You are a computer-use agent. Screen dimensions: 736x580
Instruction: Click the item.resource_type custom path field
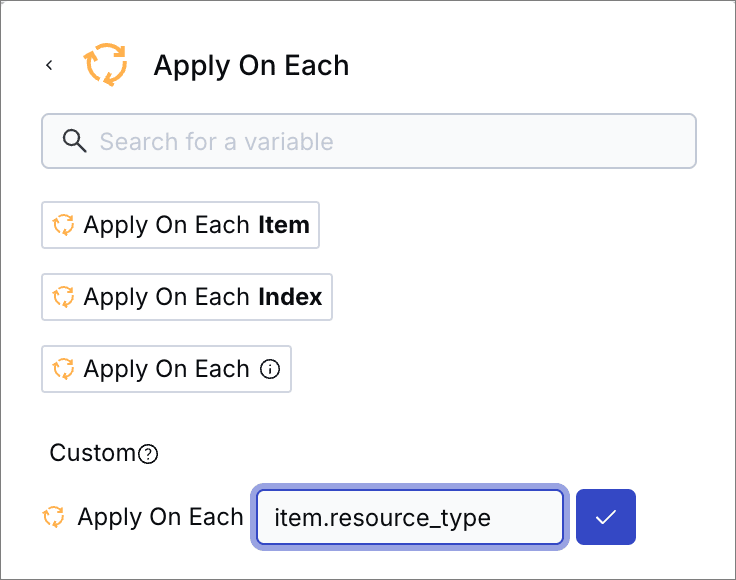tap(410, 517)
